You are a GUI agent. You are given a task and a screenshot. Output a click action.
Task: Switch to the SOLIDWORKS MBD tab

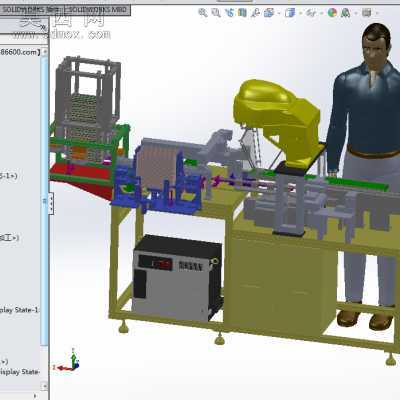tap(98, 10)
